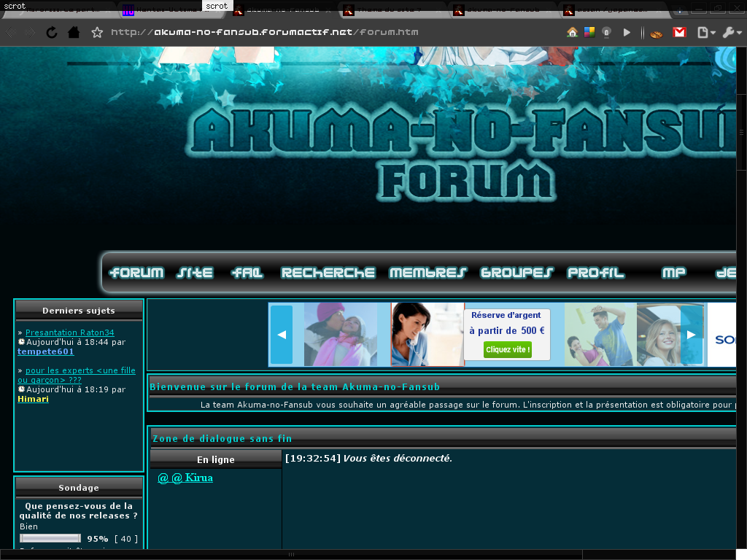Click the 'Vous êtes déconnecté.' chat message

click(x=398, y=458)
